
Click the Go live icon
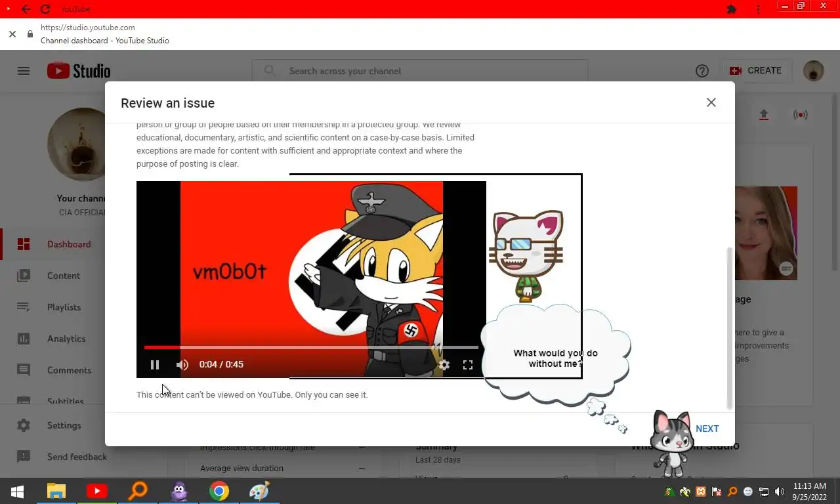800,115
